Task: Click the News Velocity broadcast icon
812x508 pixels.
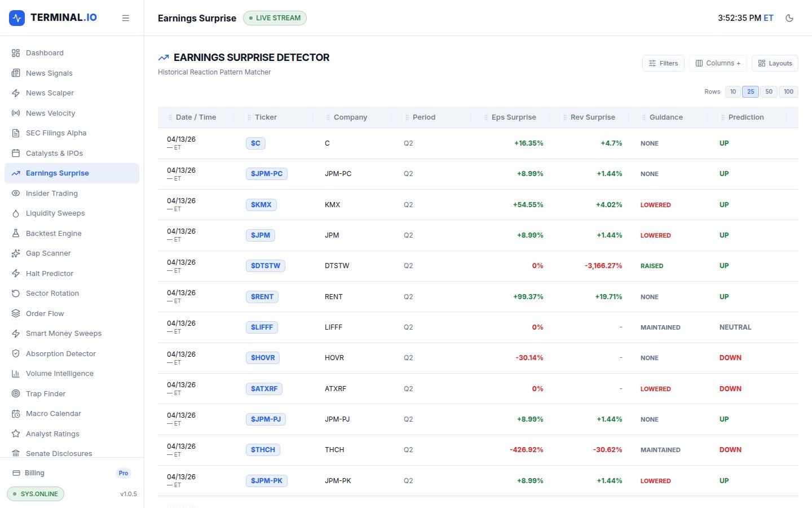Action: click(x=16, y=113)
